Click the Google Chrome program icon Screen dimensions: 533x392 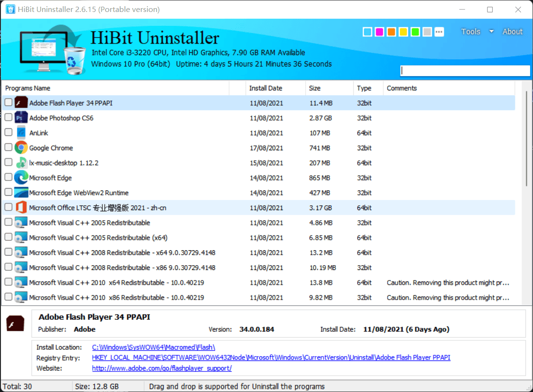[21, 147]
